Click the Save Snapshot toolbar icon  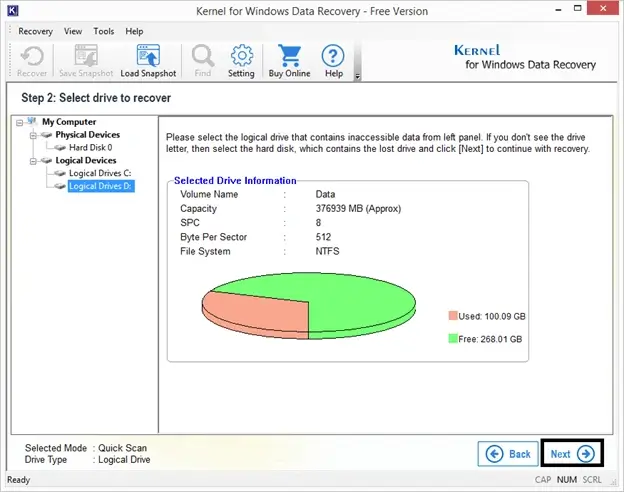86,56
